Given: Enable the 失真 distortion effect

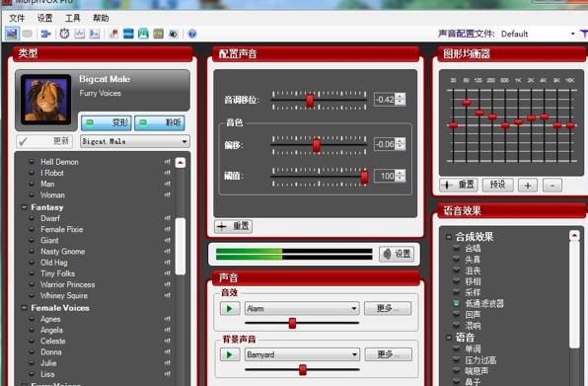Looking at the screenshot, I should [457, 259].
